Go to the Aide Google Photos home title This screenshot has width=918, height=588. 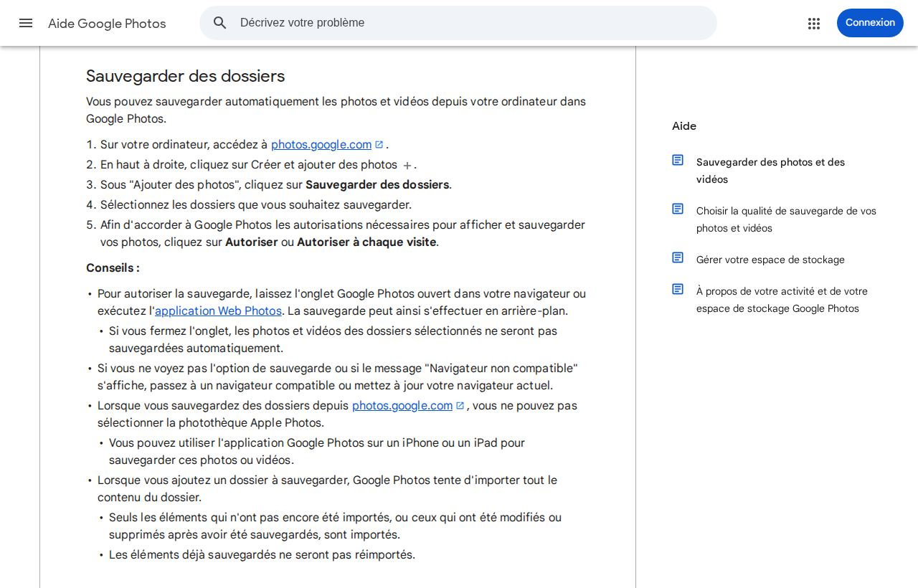coord(107,24)
